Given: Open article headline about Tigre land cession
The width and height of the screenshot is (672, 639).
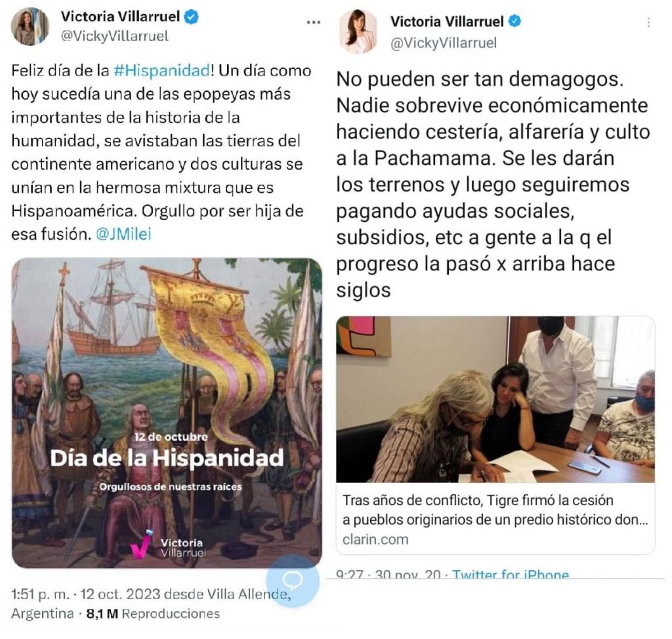Looking at the screenshot, I should [x=495, y=510].
